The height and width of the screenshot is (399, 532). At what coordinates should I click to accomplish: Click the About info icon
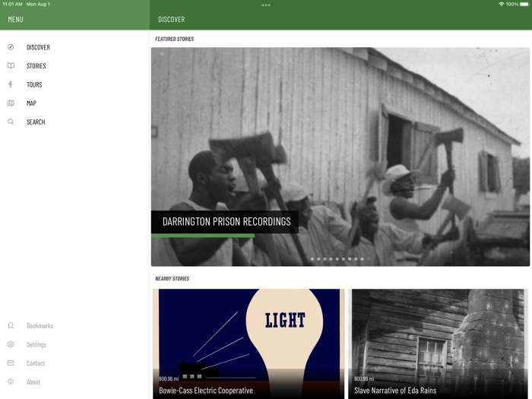click(x=11, y=382)
